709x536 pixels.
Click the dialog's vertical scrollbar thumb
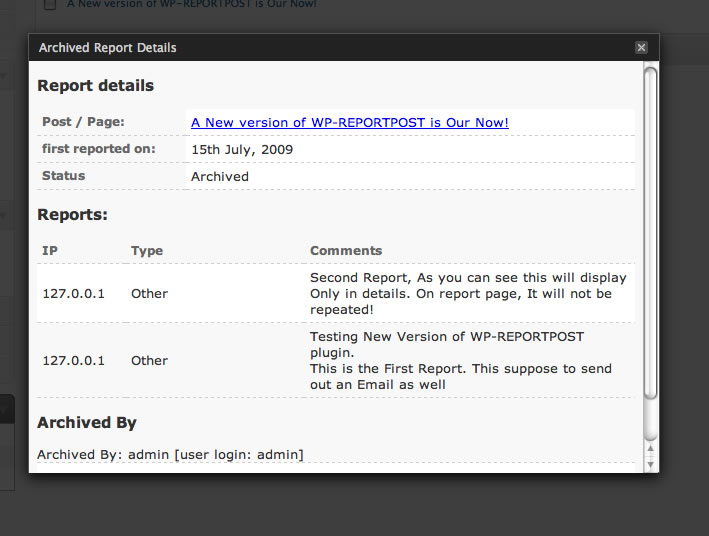(x=650, y=250)
